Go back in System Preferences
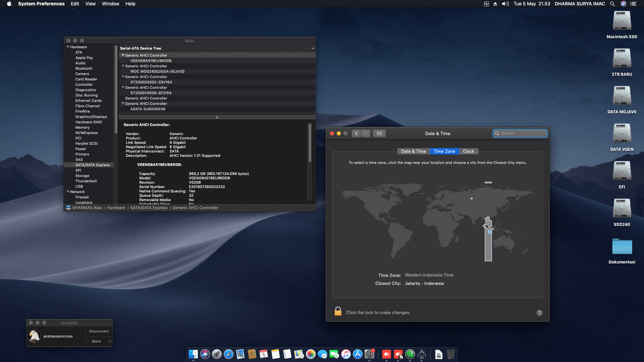 pyautogui.click(x=356, y=133)
